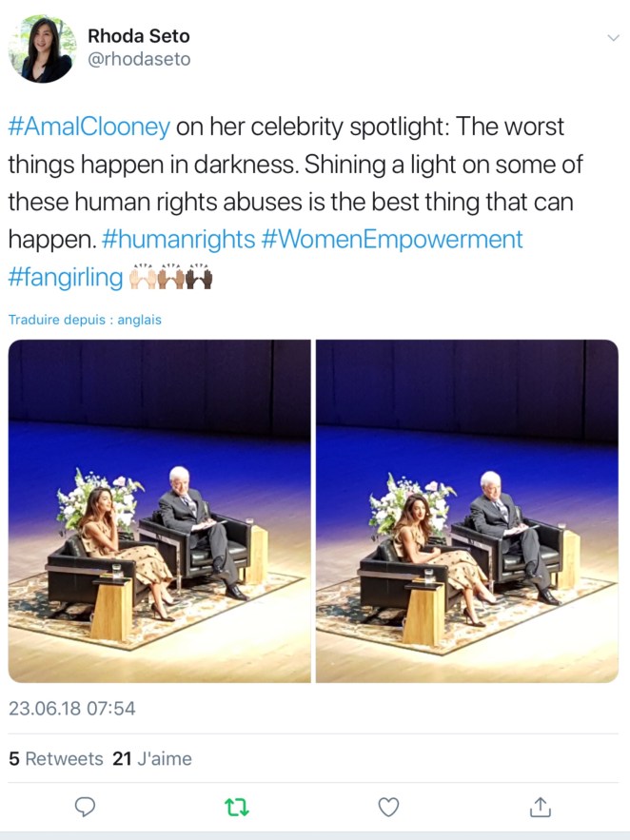Enlarge the right stage photo
This screenshot has width=630, height=840.
467,511
